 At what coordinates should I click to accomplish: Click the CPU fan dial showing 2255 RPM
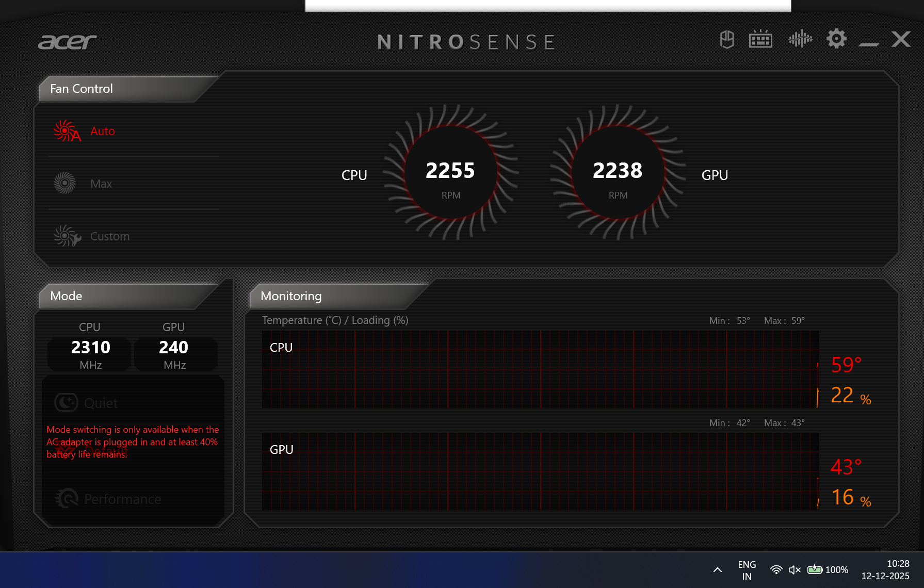451,172
